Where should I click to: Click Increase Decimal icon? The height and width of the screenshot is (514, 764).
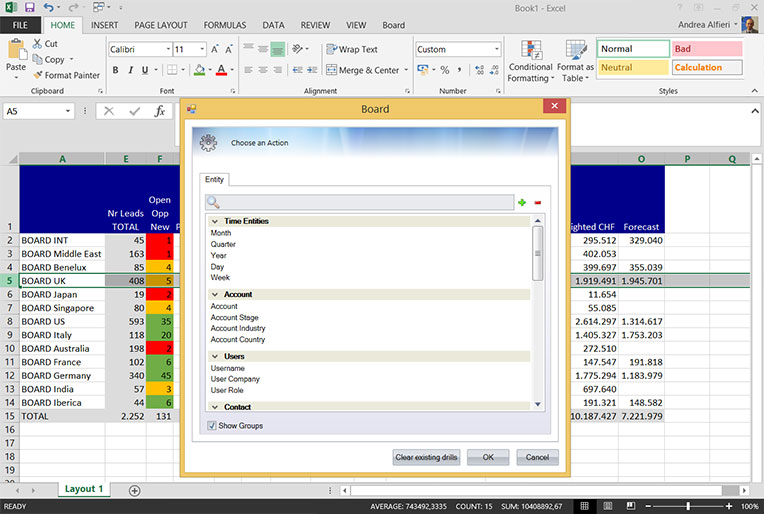(x=479, y=70)
